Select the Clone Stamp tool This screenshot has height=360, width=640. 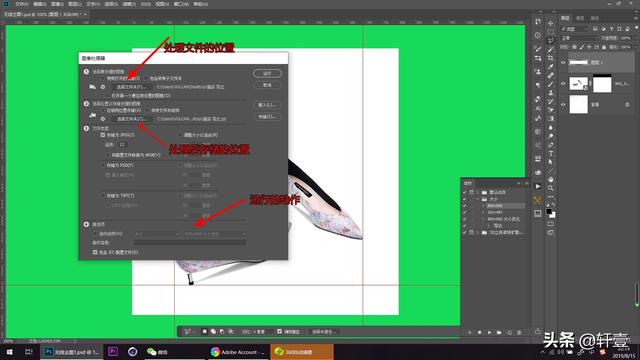coord(551,93)
